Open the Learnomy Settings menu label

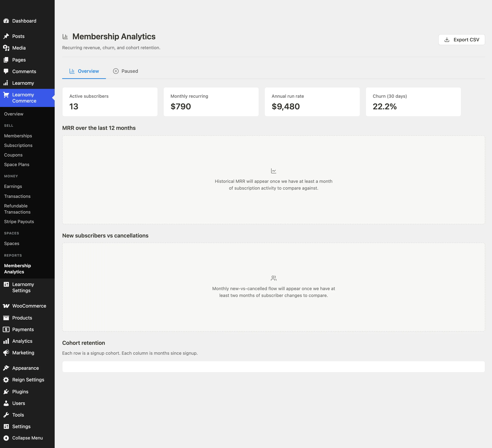[23, 287]
